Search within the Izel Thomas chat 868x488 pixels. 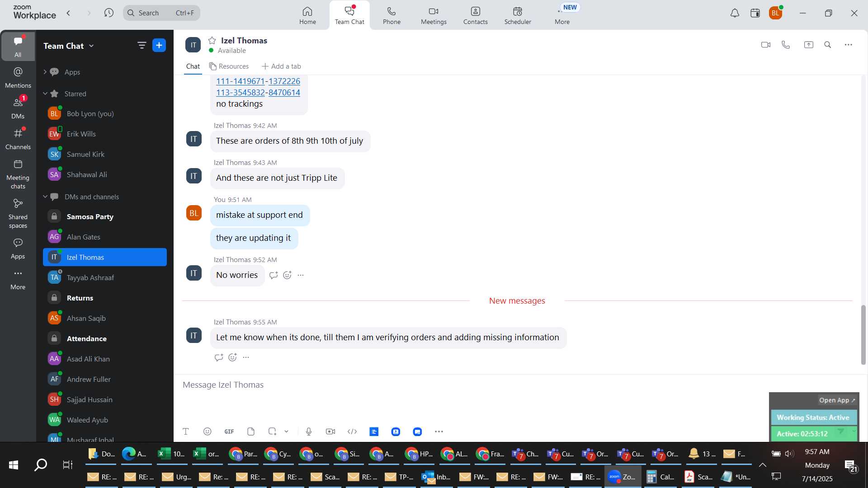[828, 45]
